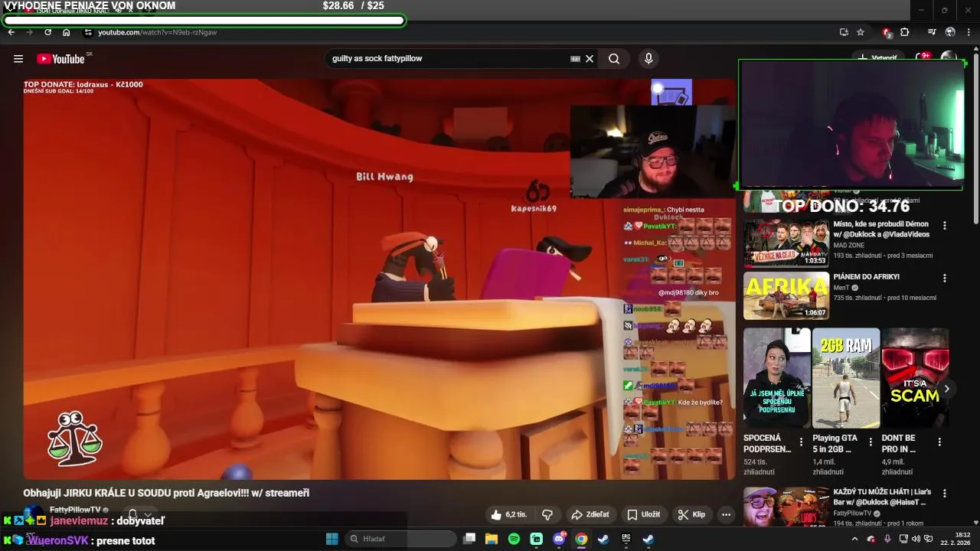Open the browser home page icon
Image resolution: width=980 pixels, height=551 pixels.
(x=67, y=32)
